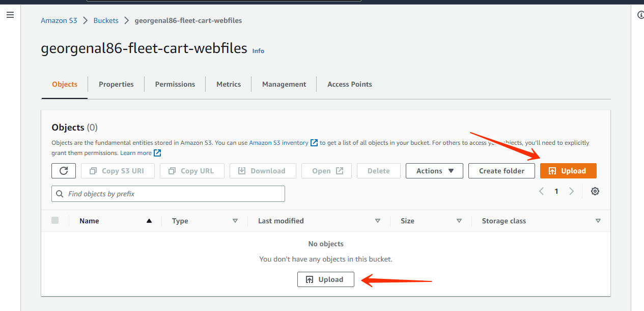The image size is (644, 311).
Task: Click external link icon beside Amazon S3 inventory
Action: 314,143
